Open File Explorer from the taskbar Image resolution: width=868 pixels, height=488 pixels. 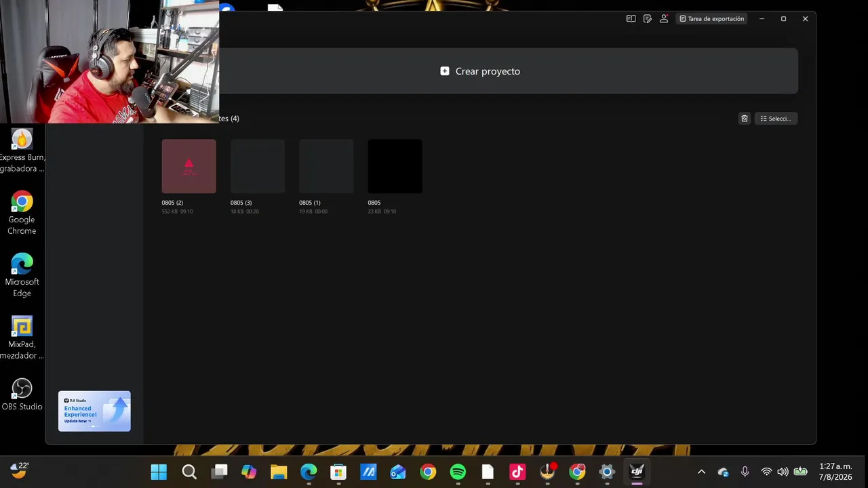pos(279,472)
